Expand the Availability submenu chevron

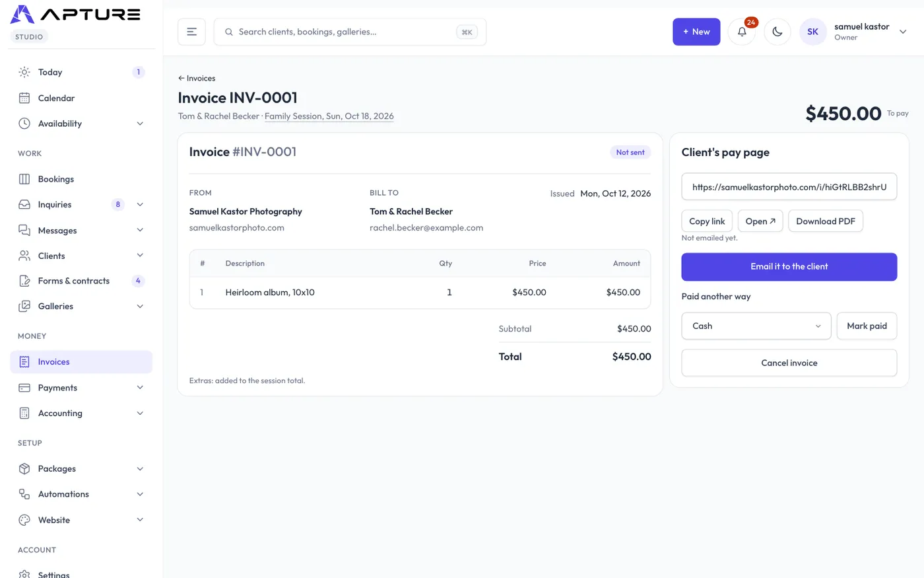point(140,124)
